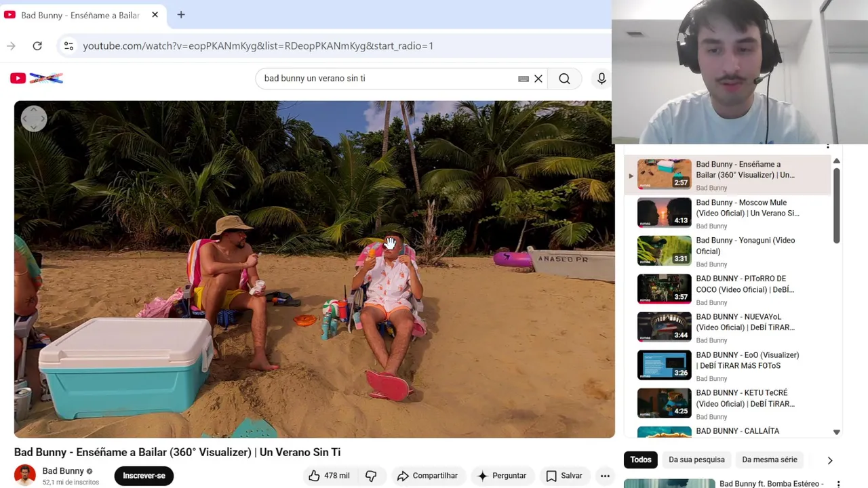Viewport: 868px width, 488px height.
Task: Start voice search with microphone icon
Action: tap(601, 79)
